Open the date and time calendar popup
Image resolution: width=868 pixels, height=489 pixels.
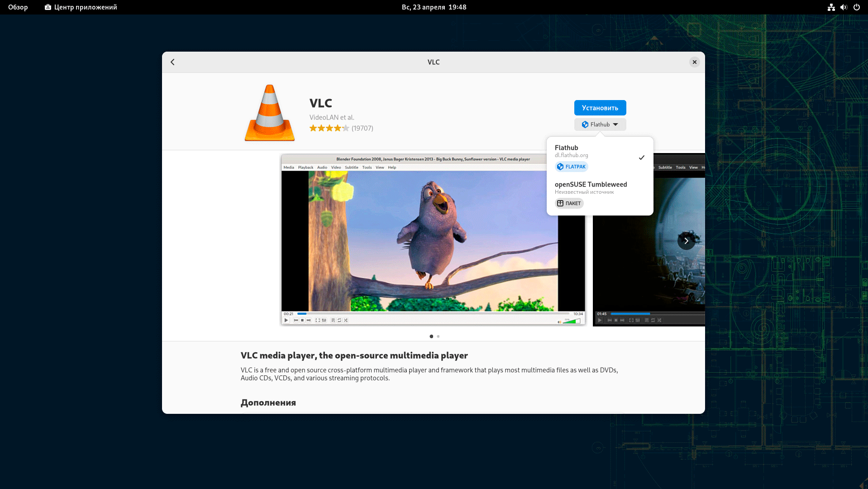point(434,7)
